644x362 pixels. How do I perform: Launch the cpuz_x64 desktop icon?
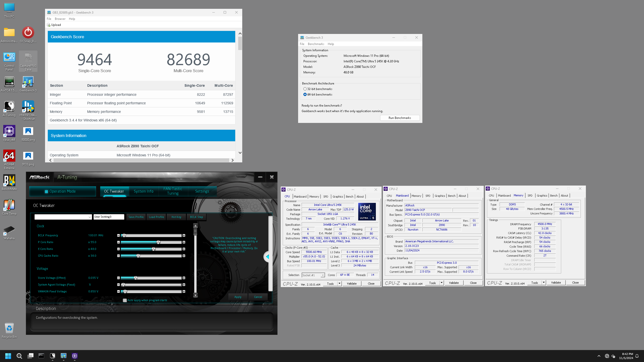pyautogui.click(x=9, y=133)
